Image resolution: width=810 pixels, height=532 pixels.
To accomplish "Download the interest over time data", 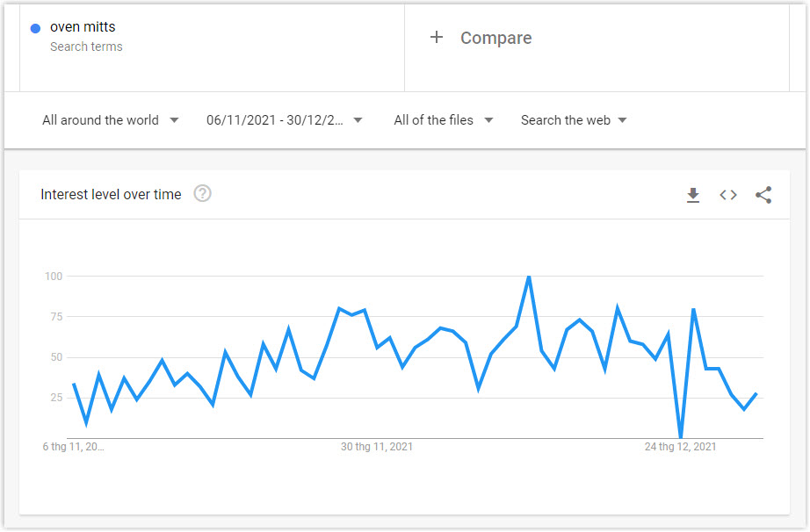I will pyautogui.click(x=693, y=195).
